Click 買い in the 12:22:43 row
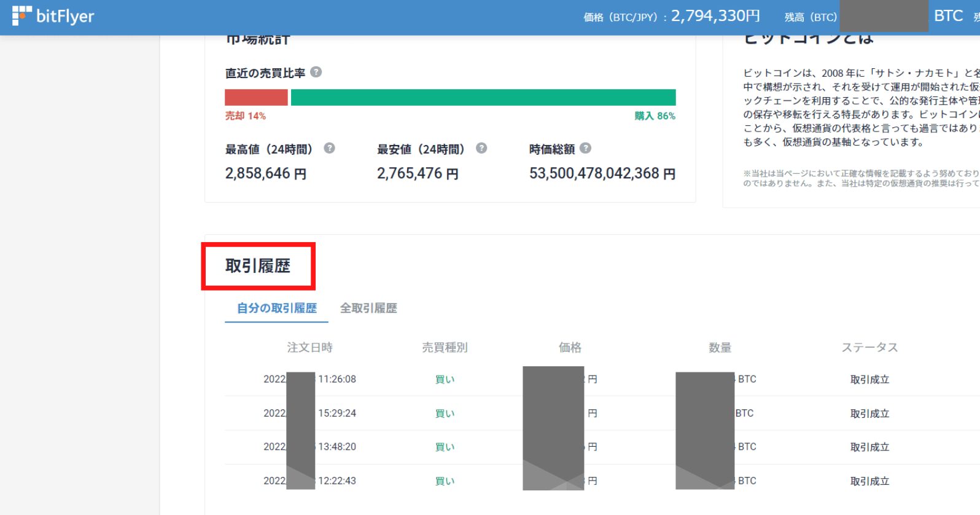980x515 pixels. 445,481
